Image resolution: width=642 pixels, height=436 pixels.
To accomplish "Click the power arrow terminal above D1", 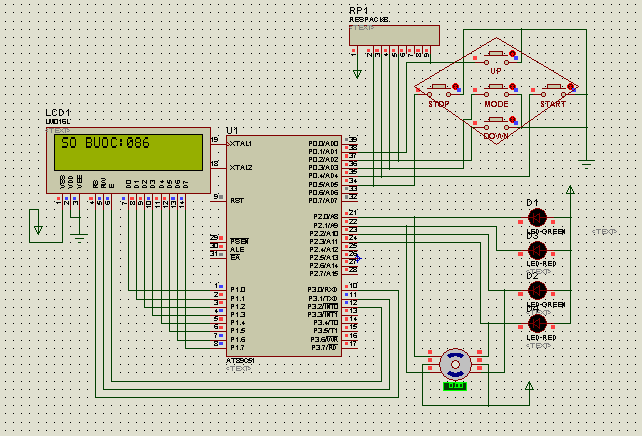I will [571, 189].
